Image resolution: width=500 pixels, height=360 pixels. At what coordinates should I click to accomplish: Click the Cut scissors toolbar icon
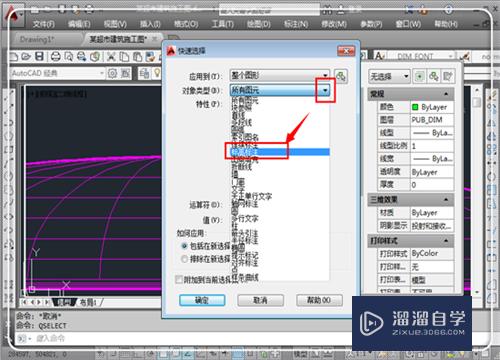tap(111, 57)
